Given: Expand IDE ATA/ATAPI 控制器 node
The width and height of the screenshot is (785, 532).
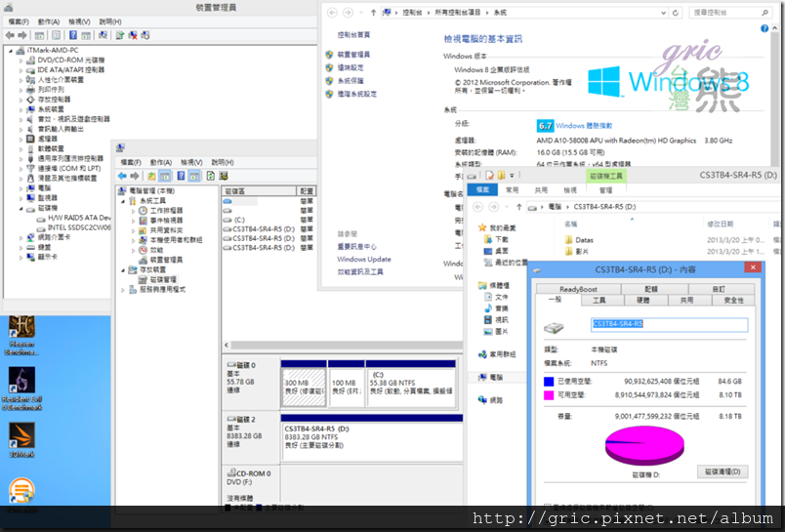Looking at the screenshot, I should [21, 70].
